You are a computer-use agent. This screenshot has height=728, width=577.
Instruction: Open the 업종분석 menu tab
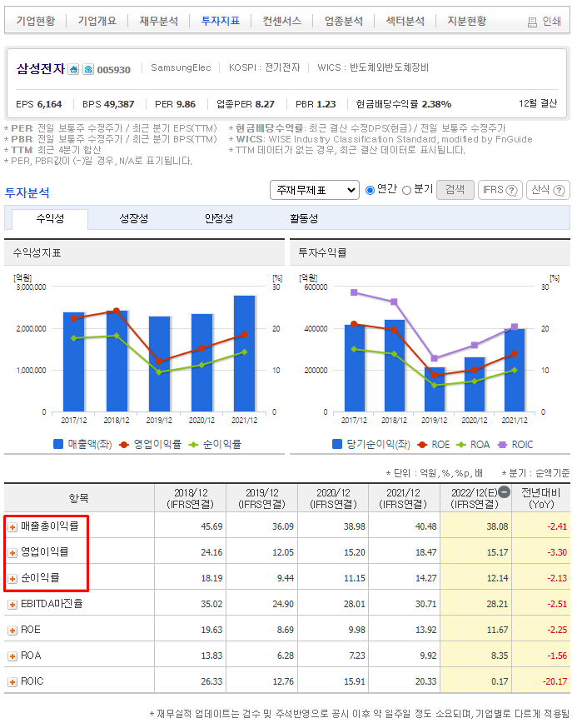coord(344,21)
